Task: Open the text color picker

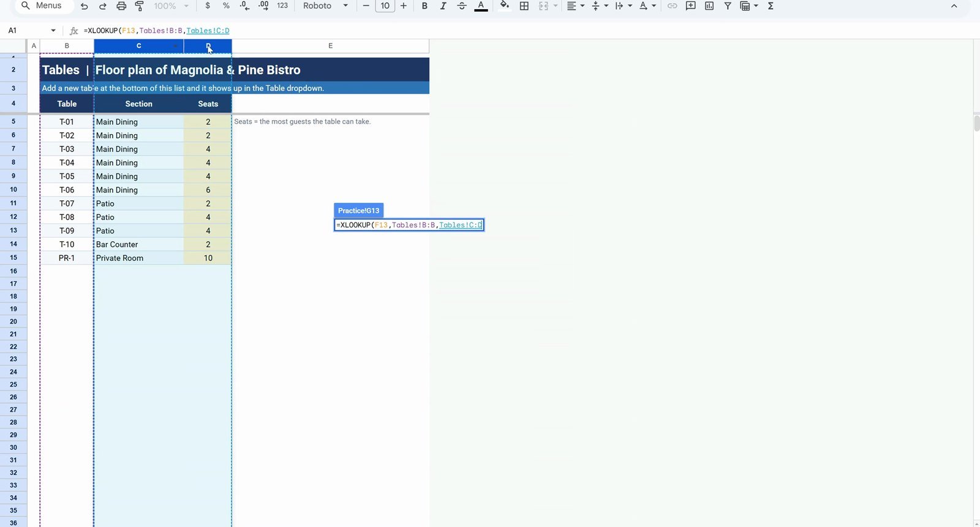Action: [481, 6]
